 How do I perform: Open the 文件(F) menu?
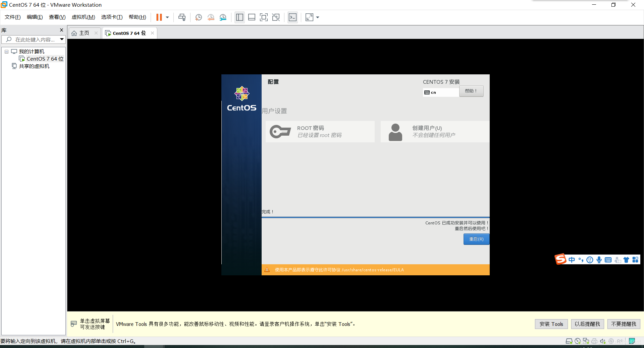click(x=13, y=17)
